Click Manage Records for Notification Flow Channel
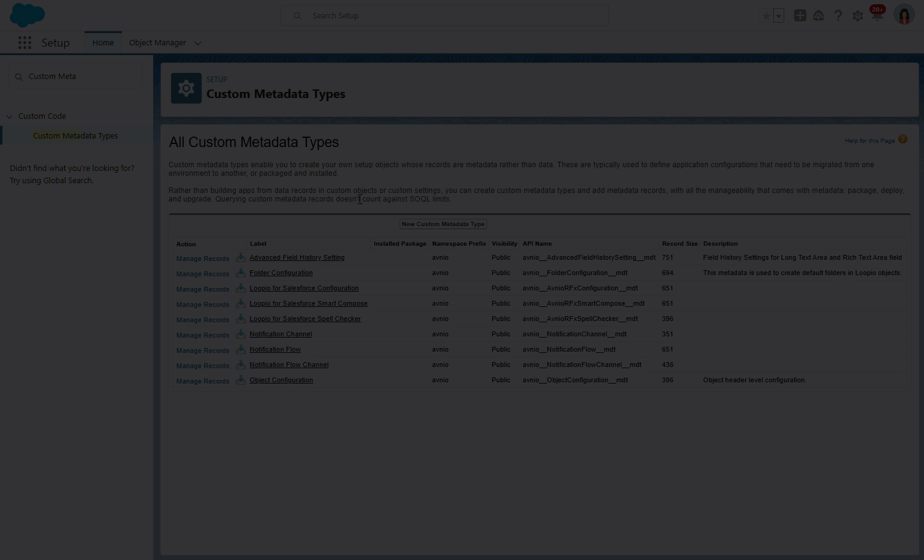 click(x=203, y=366)
